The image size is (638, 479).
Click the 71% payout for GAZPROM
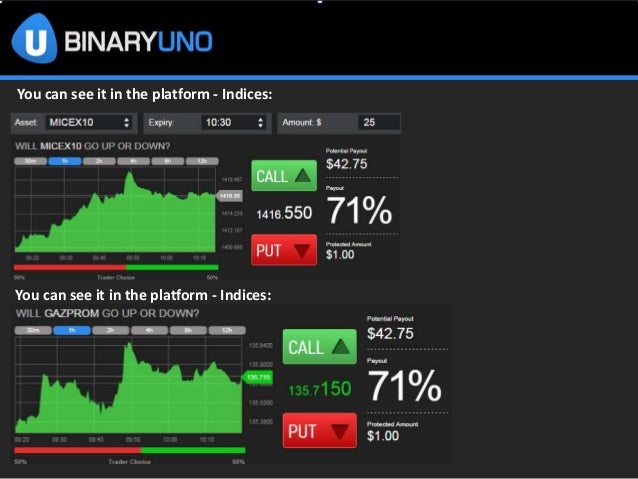[404, 386]
